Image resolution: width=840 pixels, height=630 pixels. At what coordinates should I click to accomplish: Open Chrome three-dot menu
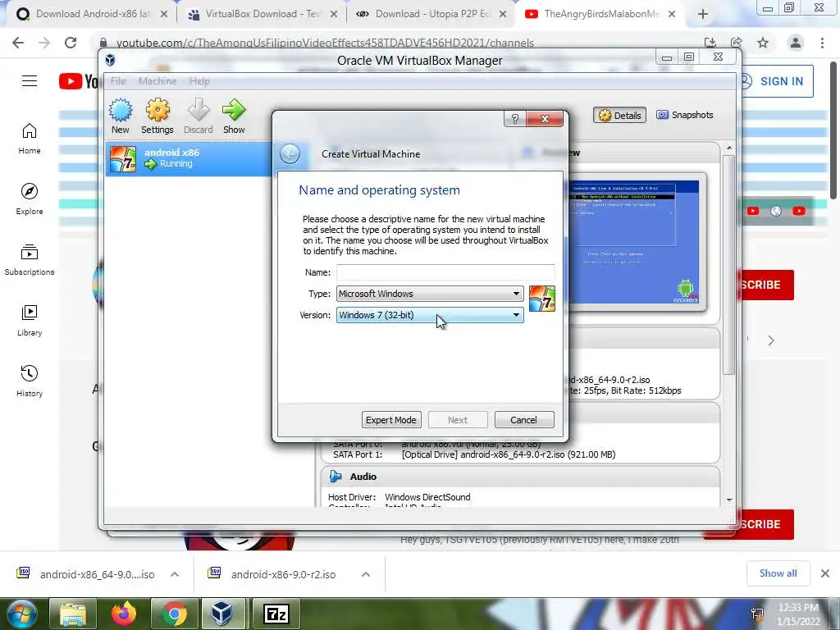pyautogui.click(x=822, y=43)
